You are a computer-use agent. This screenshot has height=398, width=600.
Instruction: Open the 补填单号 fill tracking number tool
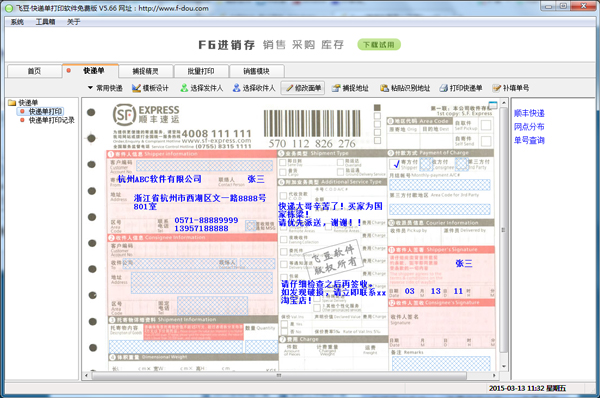[511, 88]
